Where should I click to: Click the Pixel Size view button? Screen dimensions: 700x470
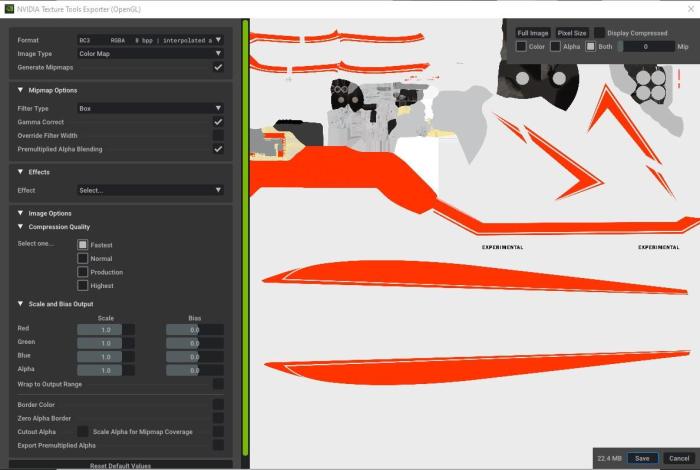point(572,33)
